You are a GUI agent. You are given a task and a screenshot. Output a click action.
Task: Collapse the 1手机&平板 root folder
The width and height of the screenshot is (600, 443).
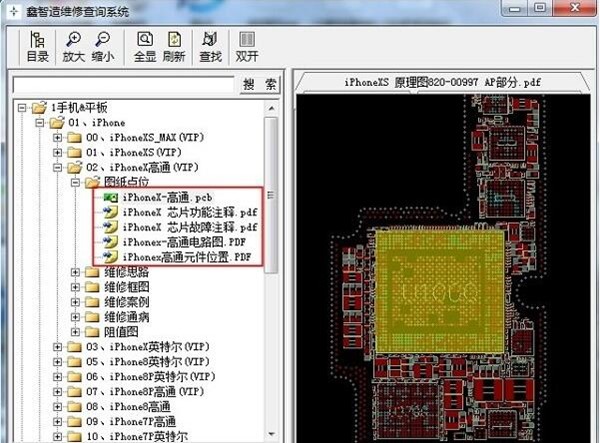[x=22, y=107]
